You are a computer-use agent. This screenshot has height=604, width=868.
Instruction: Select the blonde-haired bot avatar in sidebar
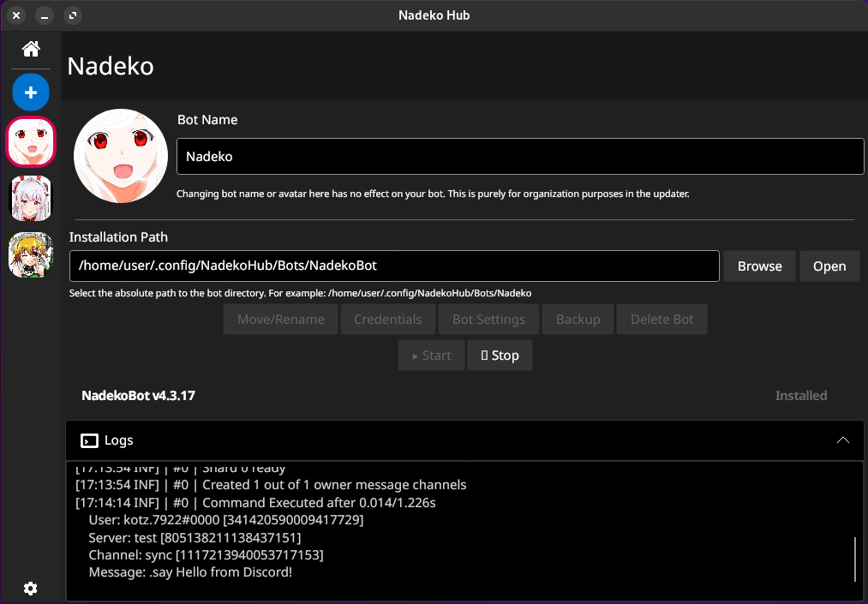tap(31, 254)
